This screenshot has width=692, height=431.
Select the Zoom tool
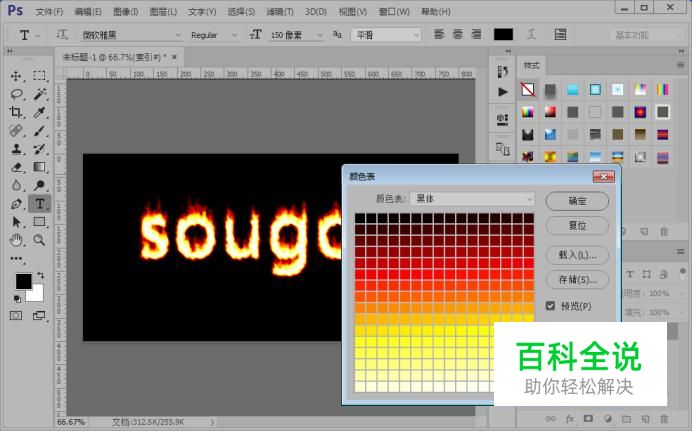point(39,240)
